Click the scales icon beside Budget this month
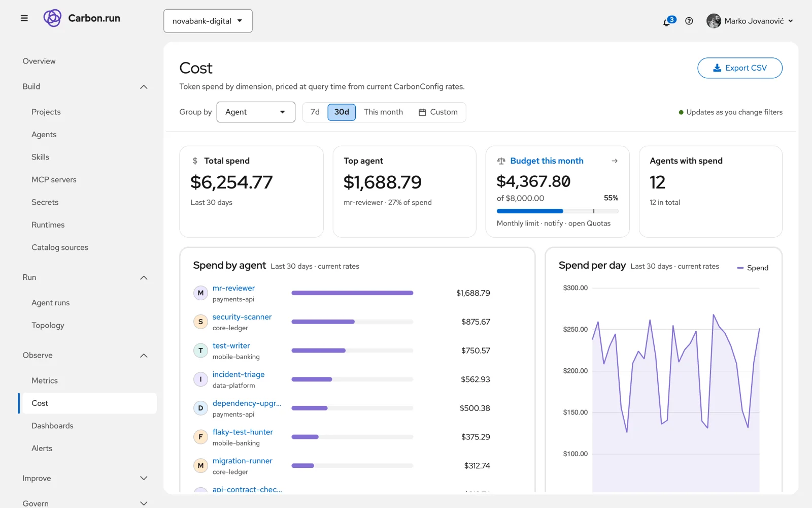The height and width of the screenshot is (508, 812). (x=501, y=161)
